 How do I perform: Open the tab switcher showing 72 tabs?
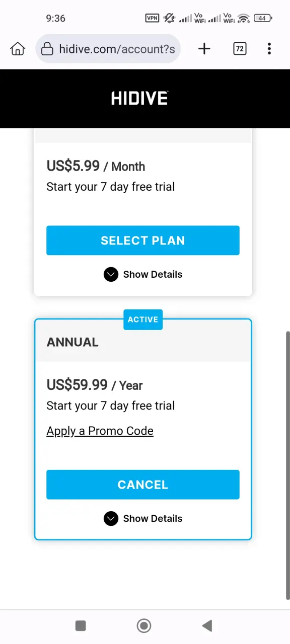[x=240, y=49]
